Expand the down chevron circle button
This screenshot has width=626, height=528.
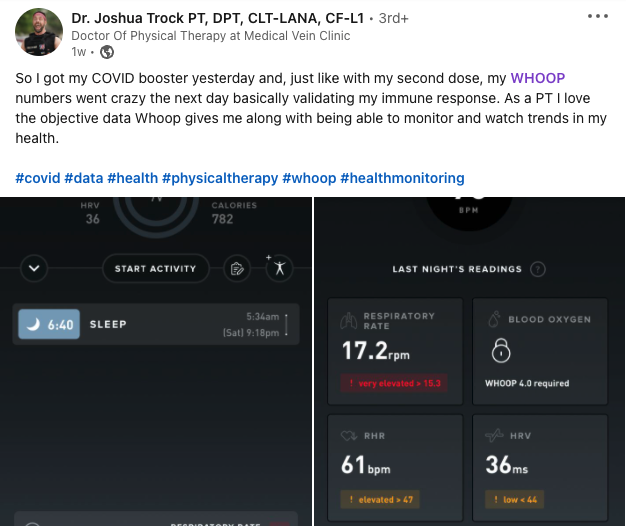tap(34, 268)
